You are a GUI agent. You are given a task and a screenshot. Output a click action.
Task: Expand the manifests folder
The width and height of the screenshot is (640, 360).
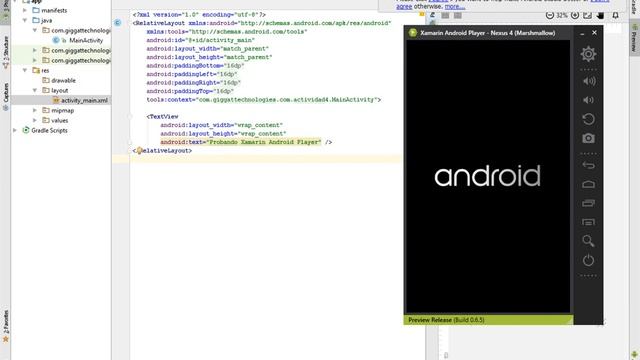25,10
